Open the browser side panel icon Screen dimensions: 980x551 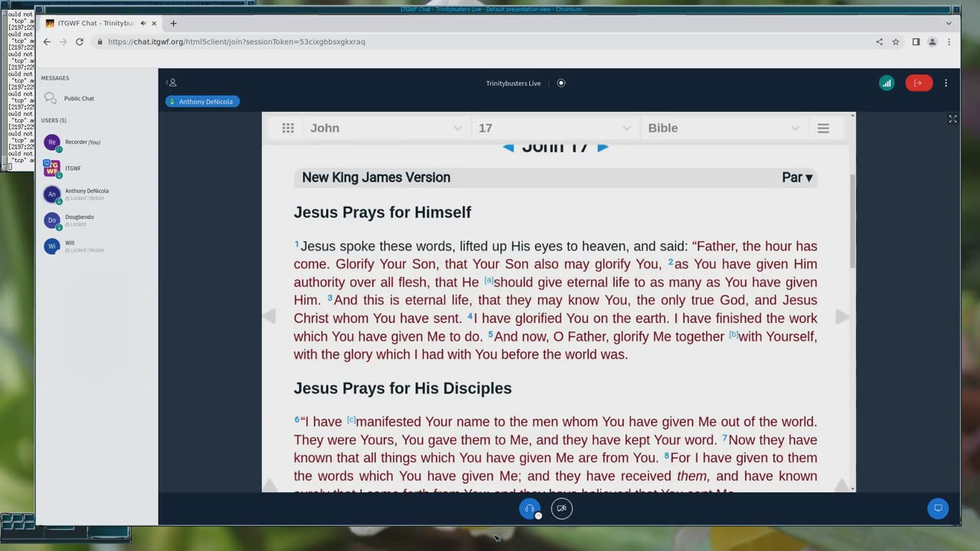coord(916,42)
